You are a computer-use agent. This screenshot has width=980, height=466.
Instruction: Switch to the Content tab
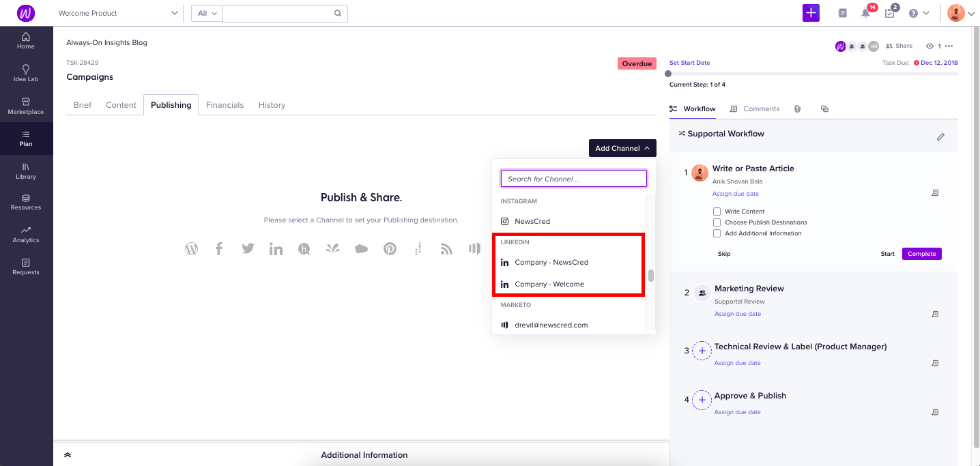pyautogui.click(x=121, y=105)
